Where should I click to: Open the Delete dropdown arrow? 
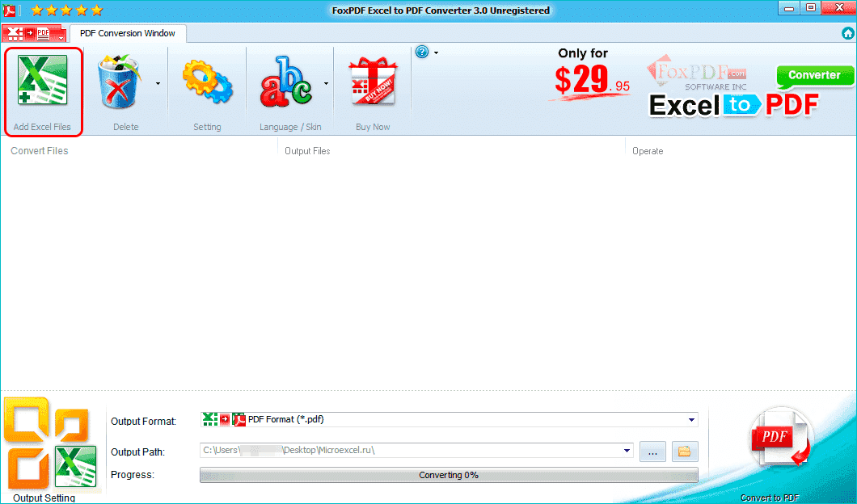(x=158, y=83)
